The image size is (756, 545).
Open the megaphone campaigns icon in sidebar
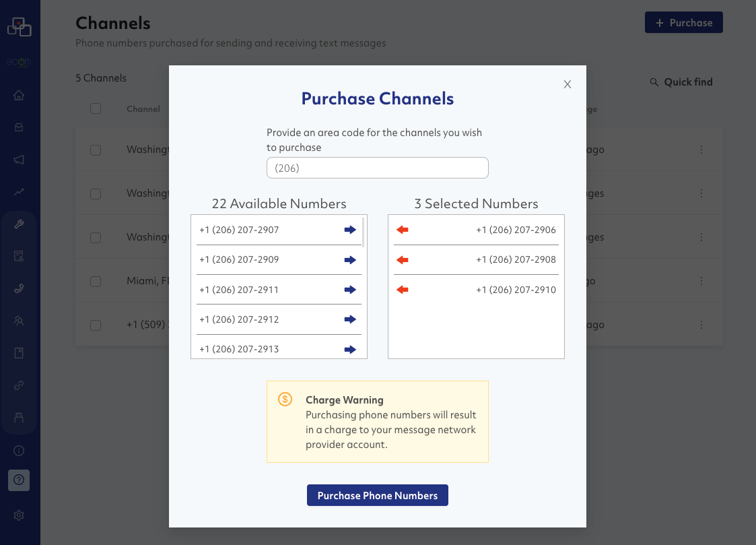point(19,160)
